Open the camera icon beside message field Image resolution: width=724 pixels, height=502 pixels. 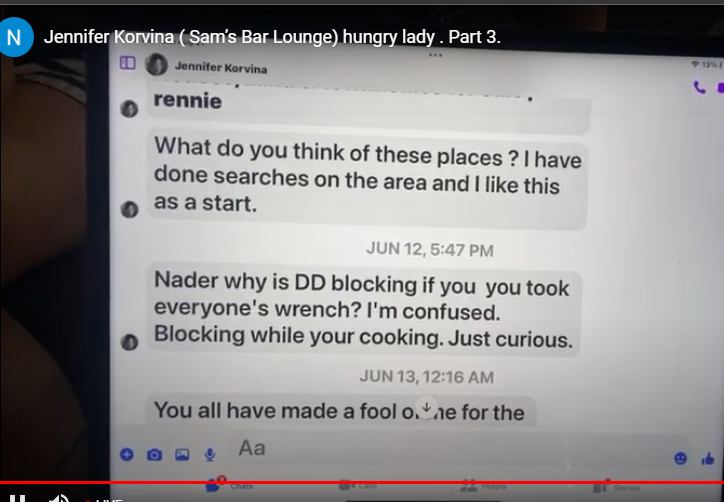click(154, 455)
